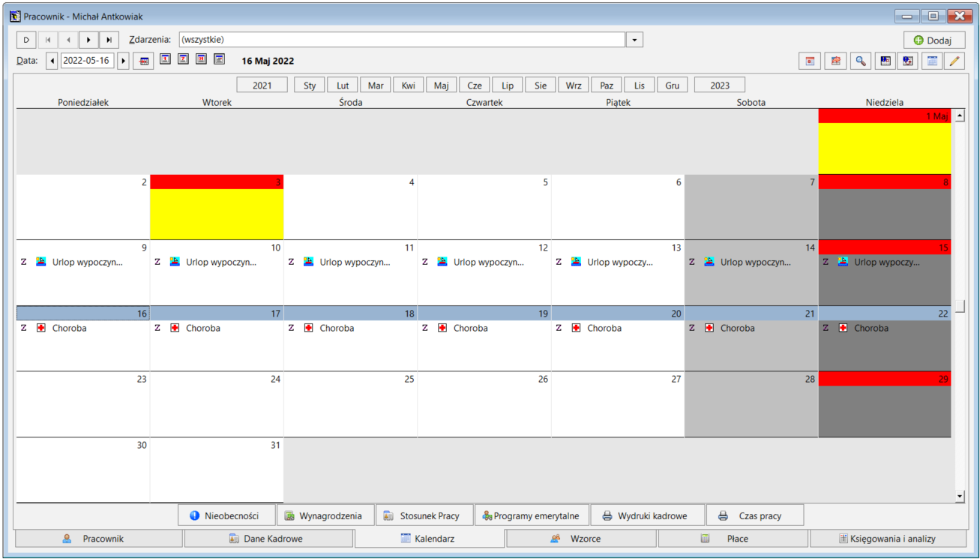Image resolution: width=980 pixels, height=559 pixels.
Task: Click the record details 'D' button
Action: [26, 40]
